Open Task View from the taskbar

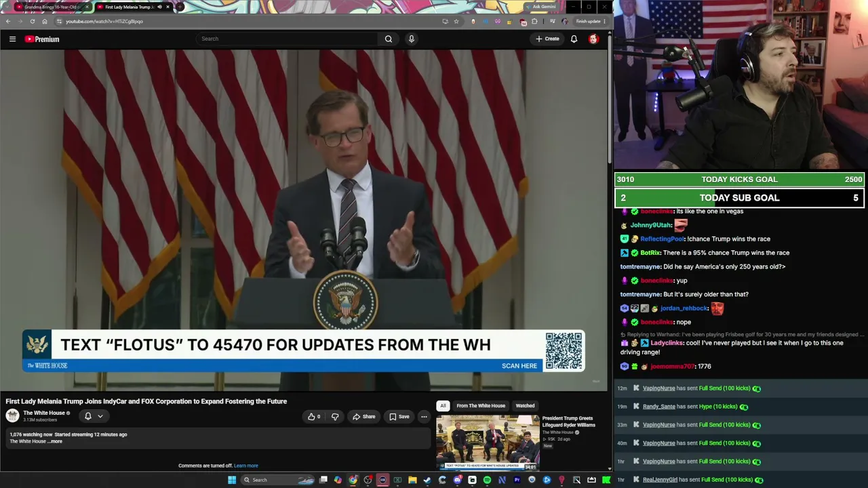pos(323,480)
